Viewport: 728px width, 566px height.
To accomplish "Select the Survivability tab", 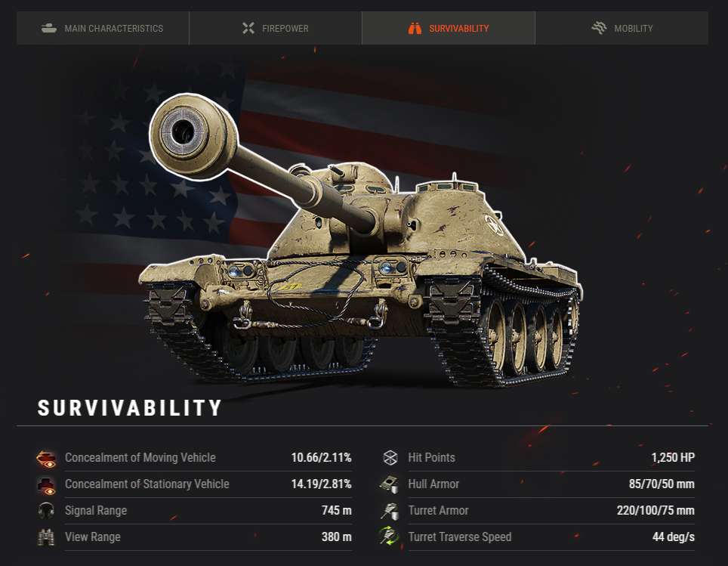I will (449, 28).
